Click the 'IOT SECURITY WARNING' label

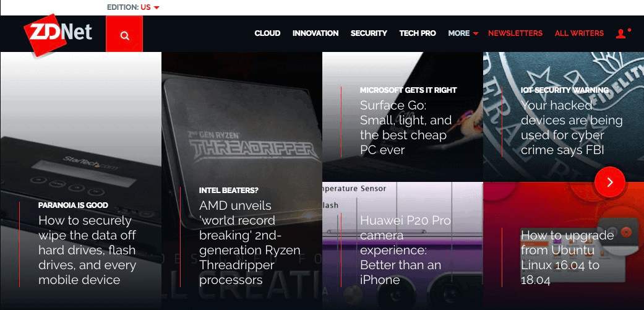pos(565,90)
